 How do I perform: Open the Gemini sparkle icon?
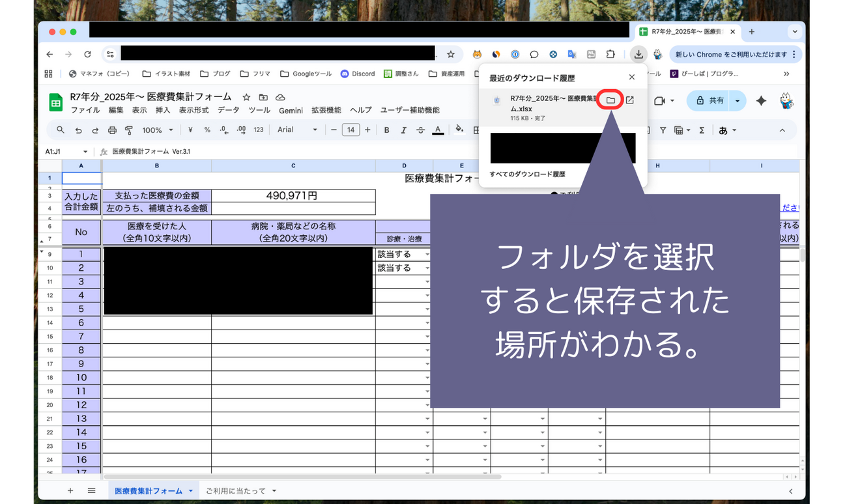(761, 101)
